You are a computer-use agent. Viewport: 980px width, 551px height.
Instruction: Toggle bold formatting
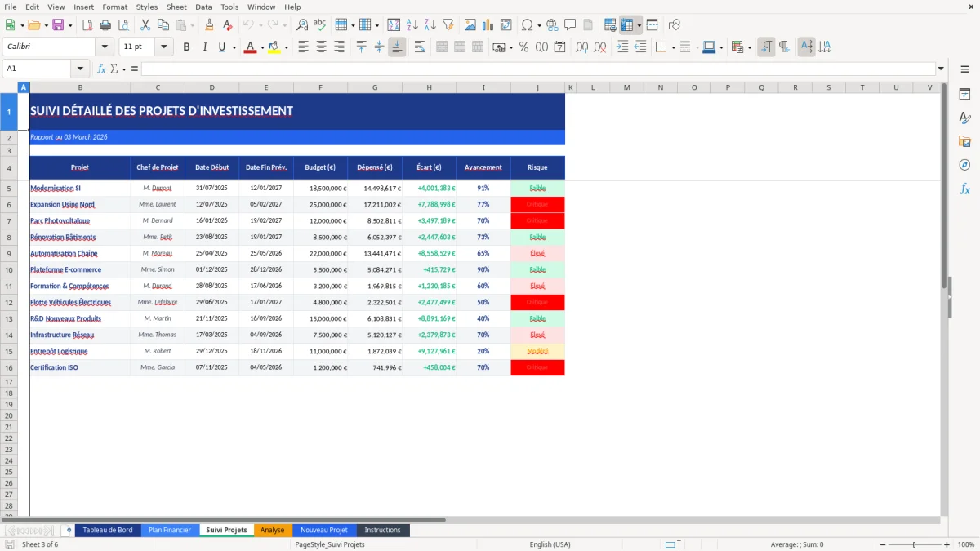pyautogui.click(x=187, y=47)
